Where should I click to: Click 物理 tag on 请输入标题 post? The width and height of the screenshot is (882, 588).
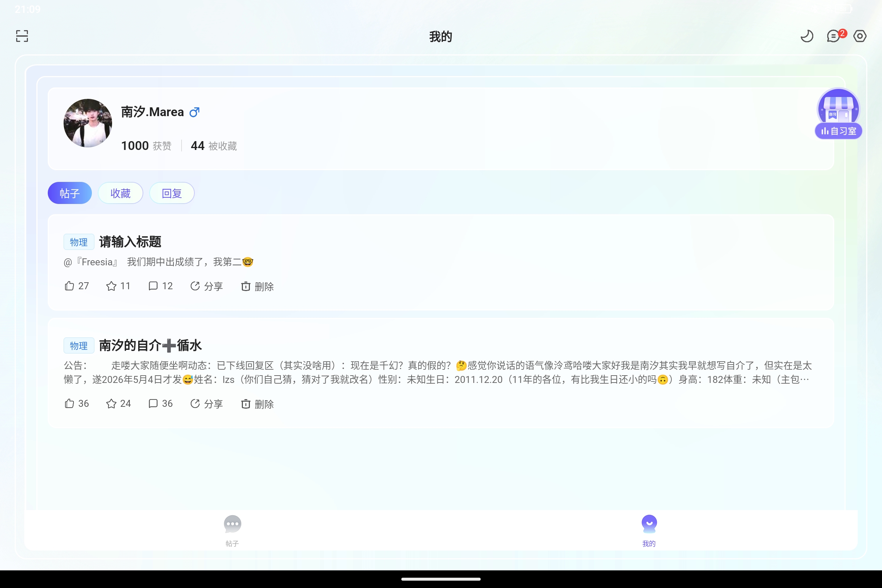(79, 242)
